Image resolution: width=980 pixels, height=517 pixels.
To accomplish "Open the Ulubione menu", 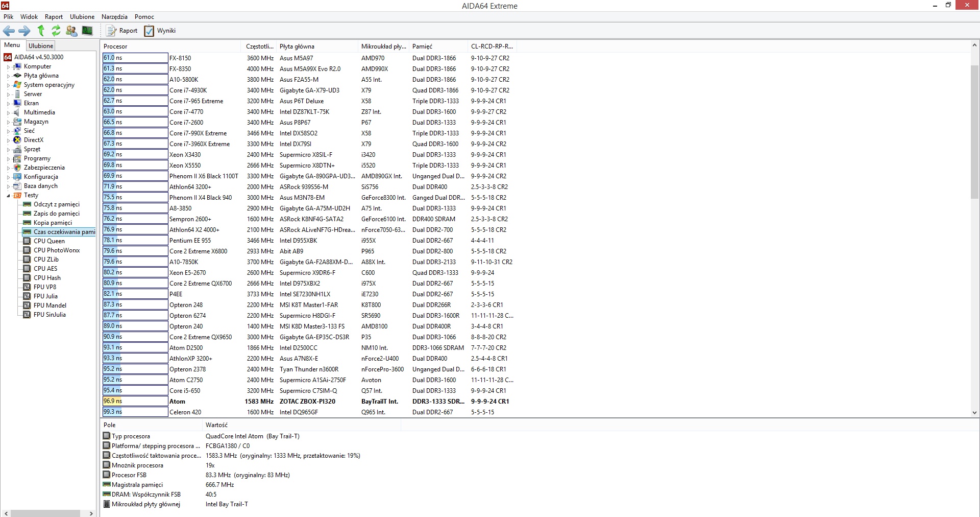I will [x=82, y=17].
